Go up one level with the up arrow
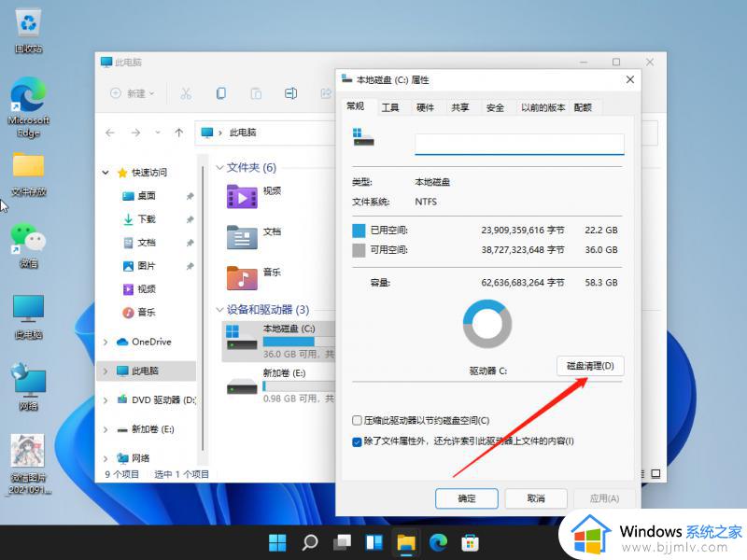Image resolution: width=747 pixels, height=560 pixels. point(178,133)
